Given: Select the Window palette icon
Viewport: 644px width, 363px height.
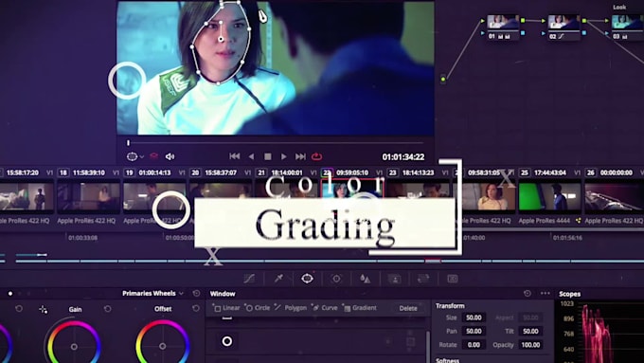Looking at the screenshot, I should 307,279.
